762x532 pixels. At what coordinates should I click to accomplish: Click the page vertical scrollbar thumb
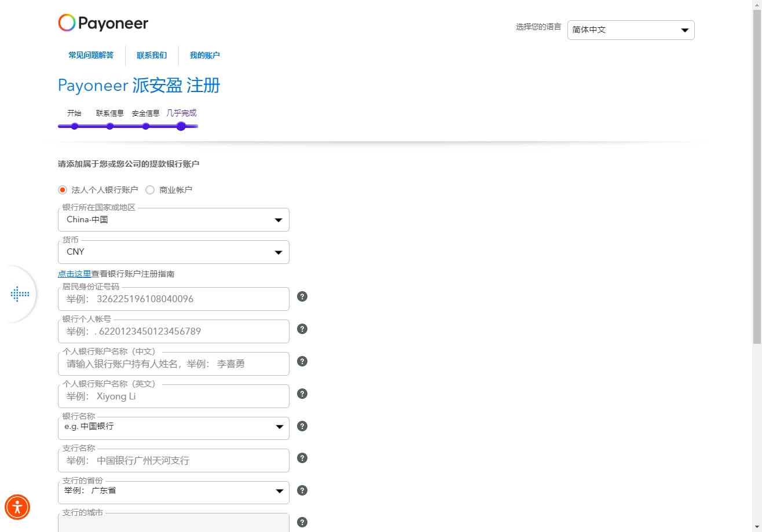point(757,177)
